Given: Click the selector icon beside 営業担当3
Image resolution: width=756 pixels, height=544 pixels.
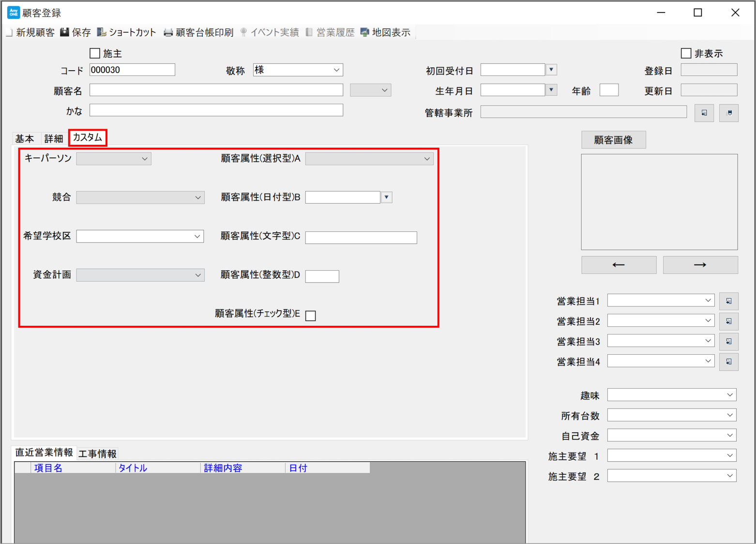Looking at the screenshot, I should pos(728,341).
